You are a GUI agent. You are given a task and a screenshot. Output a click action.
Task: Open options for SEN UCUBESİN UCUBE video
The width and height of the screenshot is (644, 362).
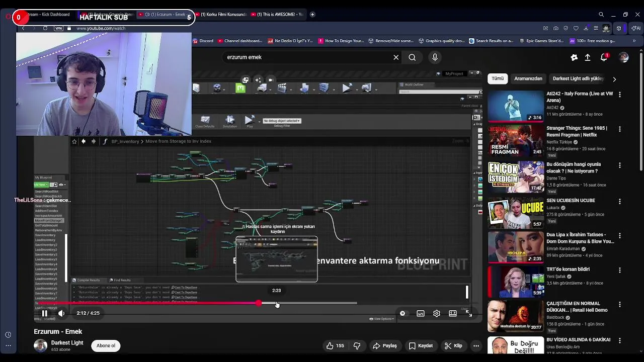point(619,202)
